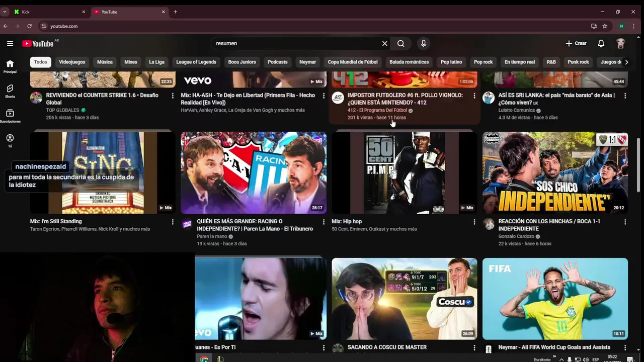This screenshot has width=644, height=362.
Task: Reload the page with the refresh icon
Action: tap(29, 26)
